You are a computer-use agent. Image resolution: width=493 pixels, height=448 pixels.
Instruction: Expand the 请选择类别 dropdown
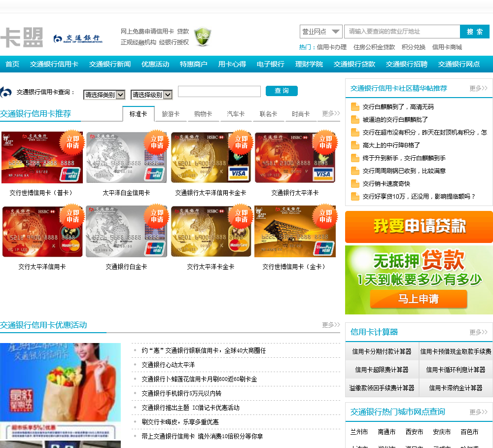(105, 95)
